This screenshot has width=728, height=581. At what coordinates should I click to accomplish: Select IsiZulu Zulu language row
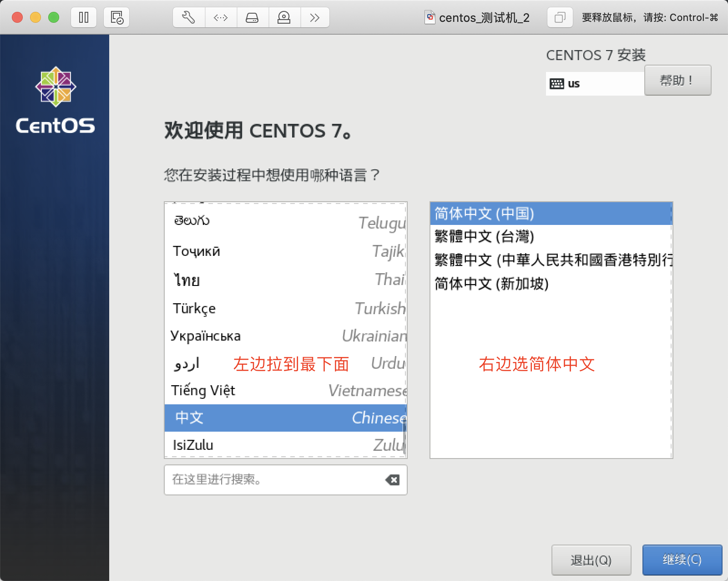click(x=285, y=444)
